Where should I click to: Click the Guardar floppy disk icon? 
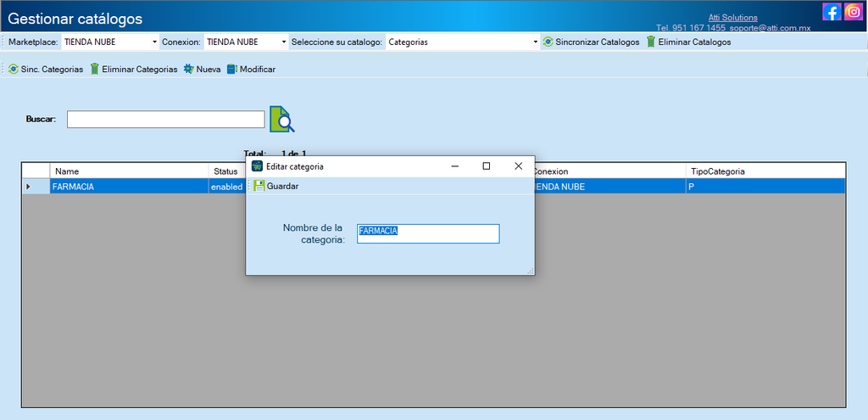(259, 186)
